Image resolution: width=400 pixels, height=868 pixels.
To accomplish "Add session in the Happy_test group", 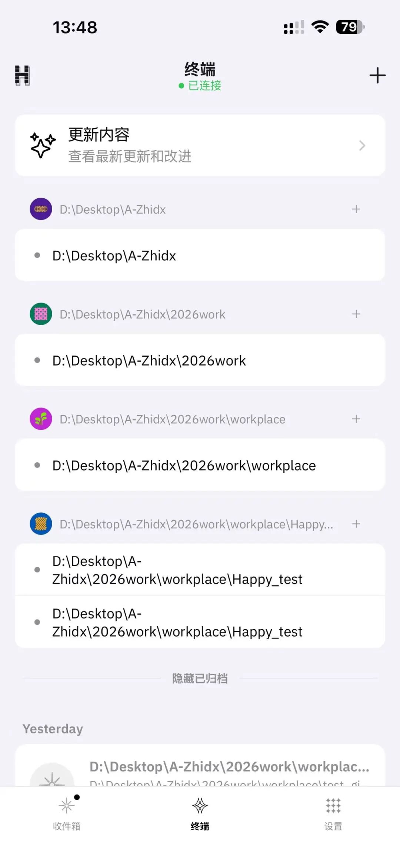I will click(x=356, y=524).
